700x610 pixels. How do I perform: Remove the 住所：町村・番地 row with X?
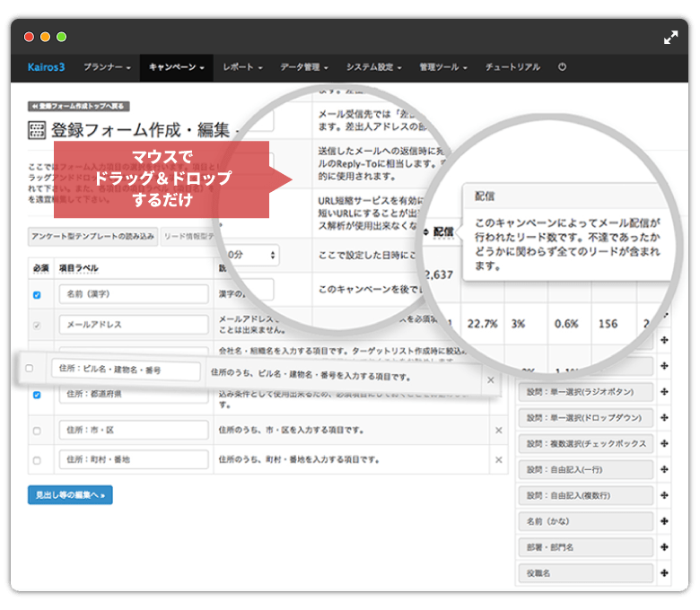click(499, 460)
